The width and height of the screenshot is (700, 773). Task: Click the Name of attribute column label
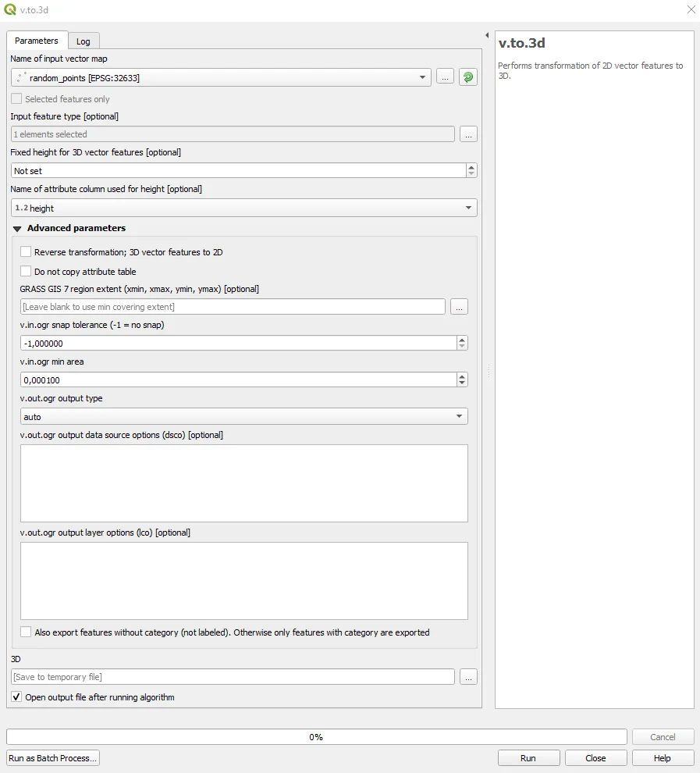click(106, 189)
